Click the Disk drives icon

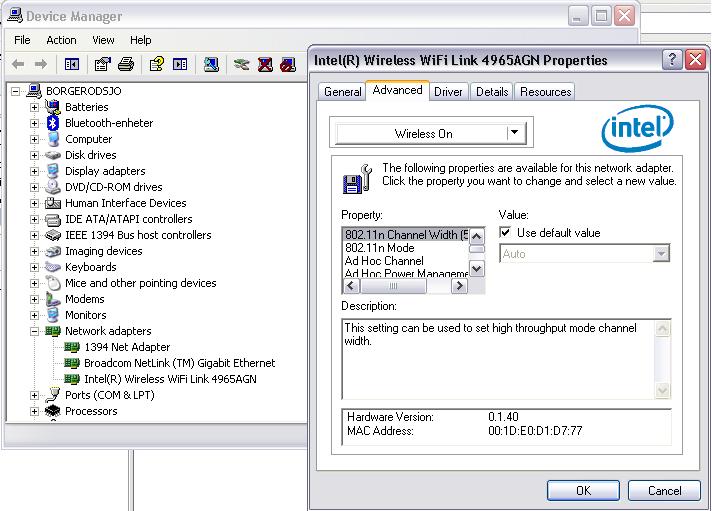coord(53,155)
